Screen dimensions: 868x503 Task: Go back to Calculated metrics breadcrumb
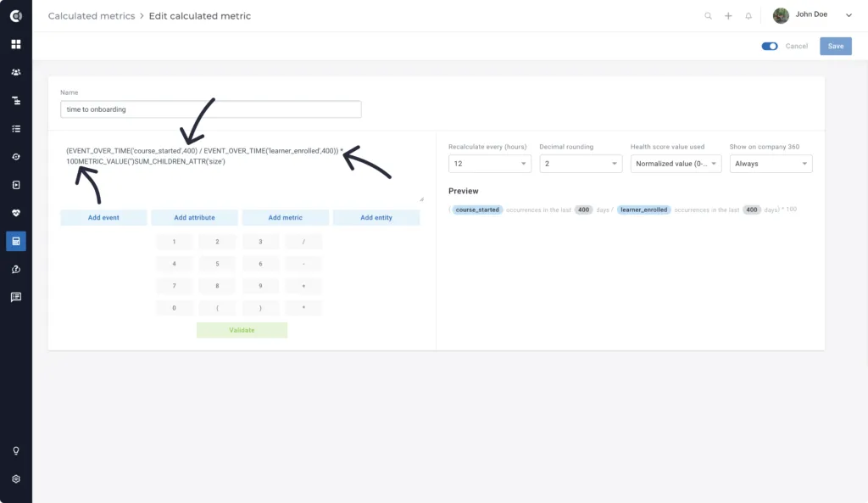pos(92,16)
